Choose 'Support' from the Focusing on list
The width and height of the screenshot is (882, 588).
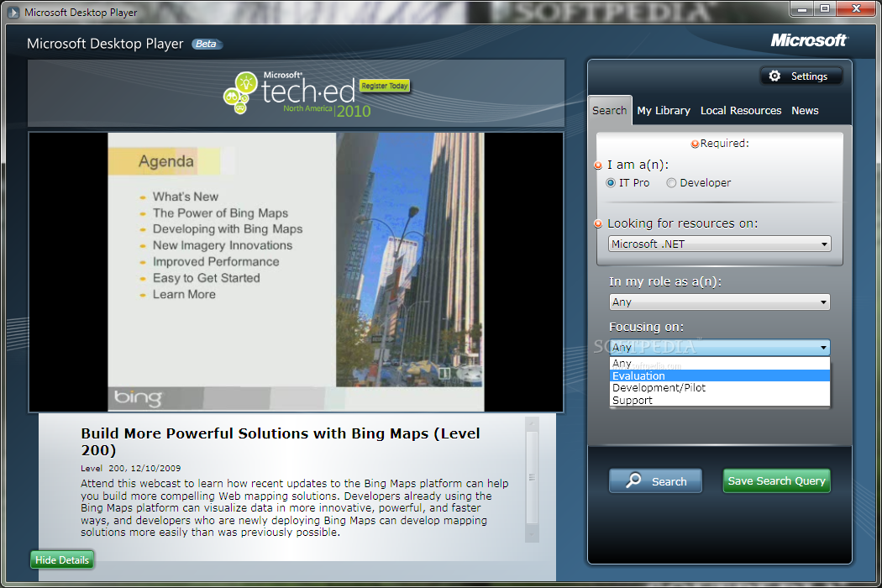719,400
